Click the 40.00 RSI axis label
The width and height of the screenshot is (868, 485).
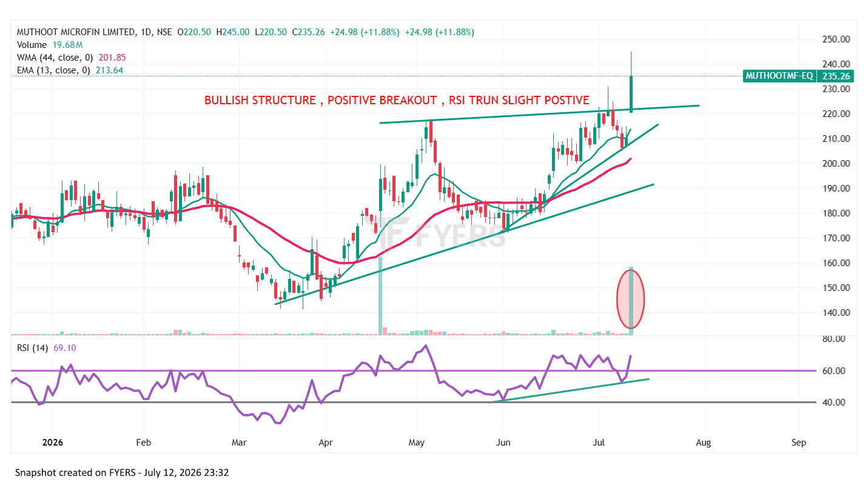click(835, 403)
